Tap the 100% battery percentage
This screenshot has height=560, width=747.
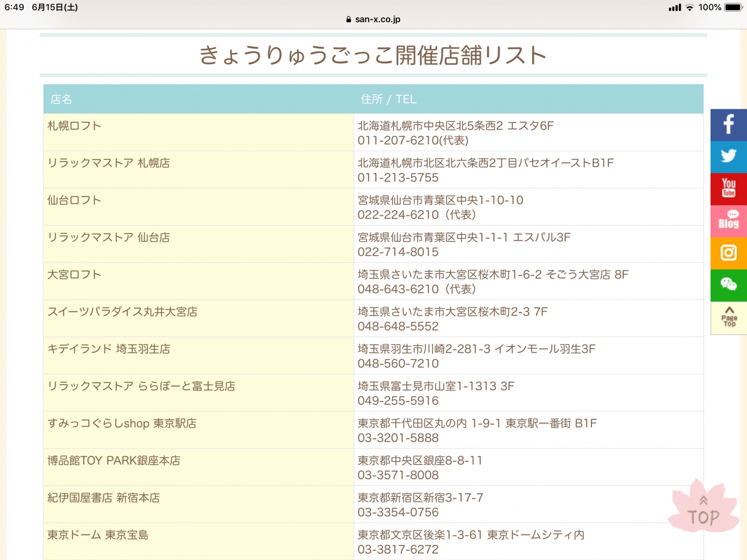pyautogui.click(x=710, y=7)
